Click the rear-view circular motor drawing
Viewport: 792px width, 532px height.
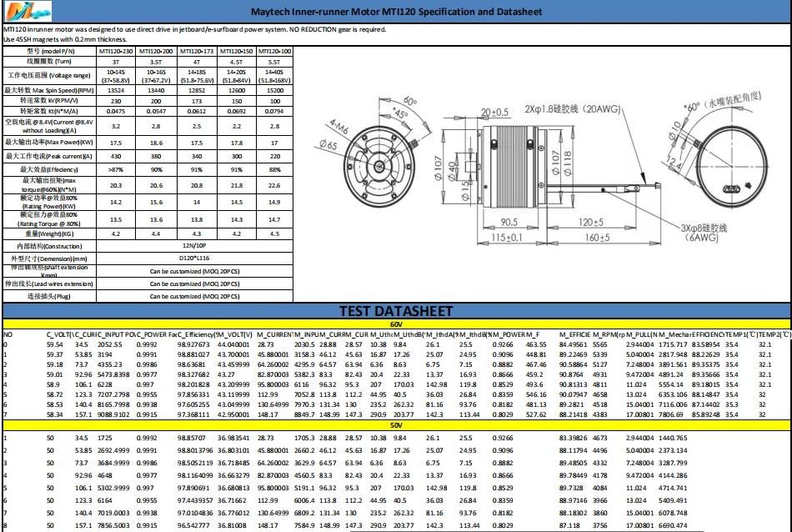tap(731, 166)
